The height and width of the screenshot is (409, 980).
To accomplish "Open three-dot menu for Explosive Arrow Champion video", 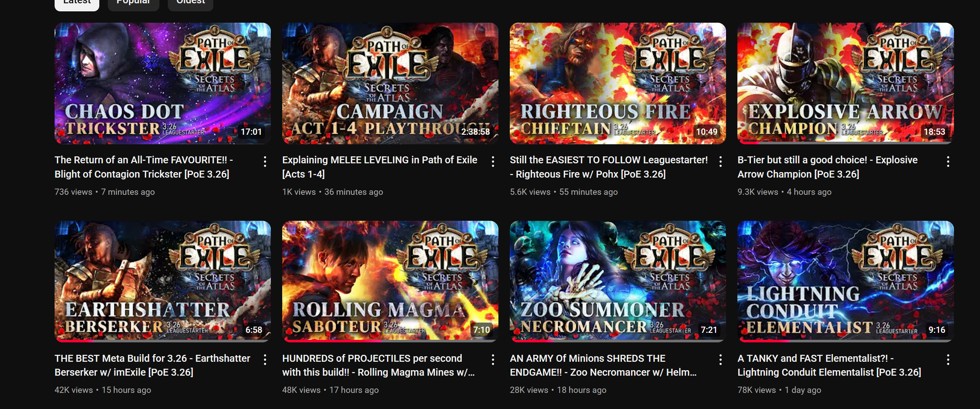I will point(948,161).
